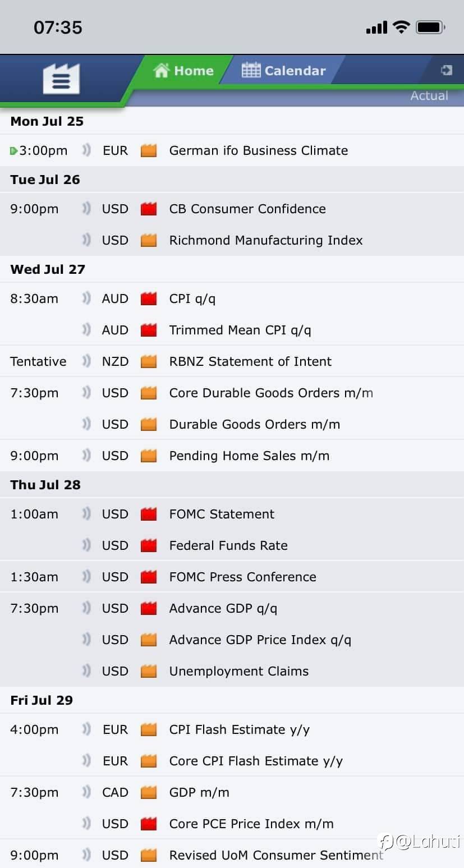This screenshot has width=464, height=868.
Task: Open the Forex Factory hamburger menu
Action: point(61,79)
